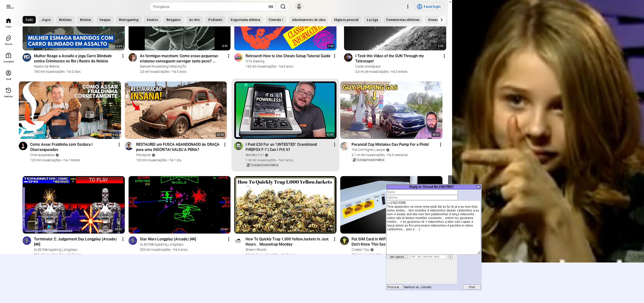Start voice search with microphone icon

pyautogui.click(x=299, y=7)
